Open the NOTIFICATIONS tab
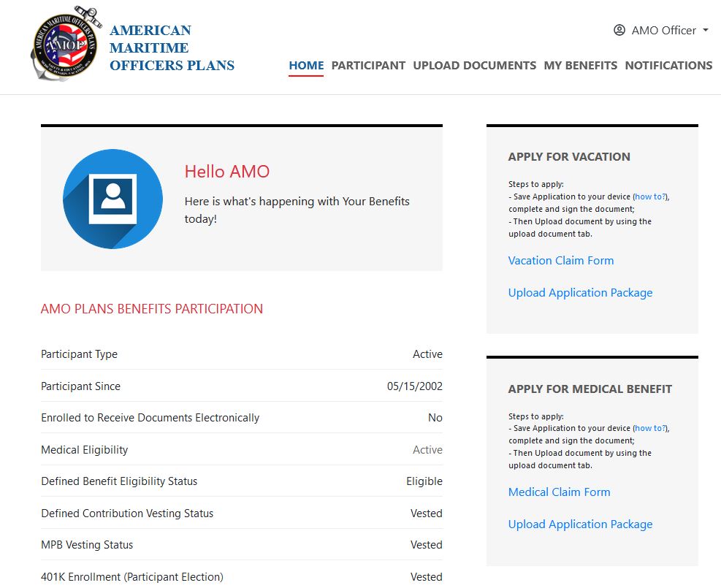This screenshot has width=721, height=588. (x=668, y=65)
